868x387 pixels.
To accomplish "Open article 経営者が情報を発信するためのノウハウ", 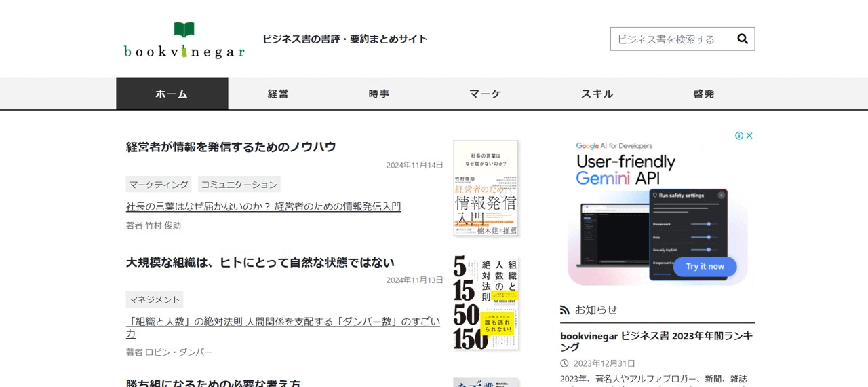I will pos(231,147).
